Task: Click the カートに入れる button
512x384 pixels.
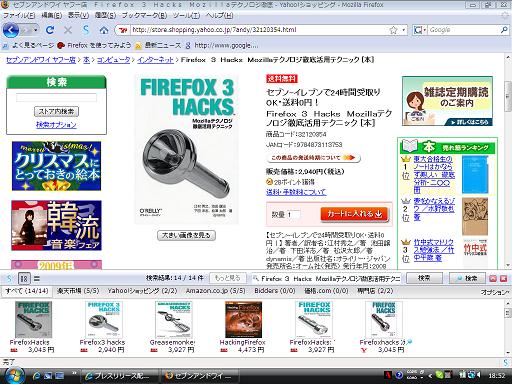Action: 355,214
